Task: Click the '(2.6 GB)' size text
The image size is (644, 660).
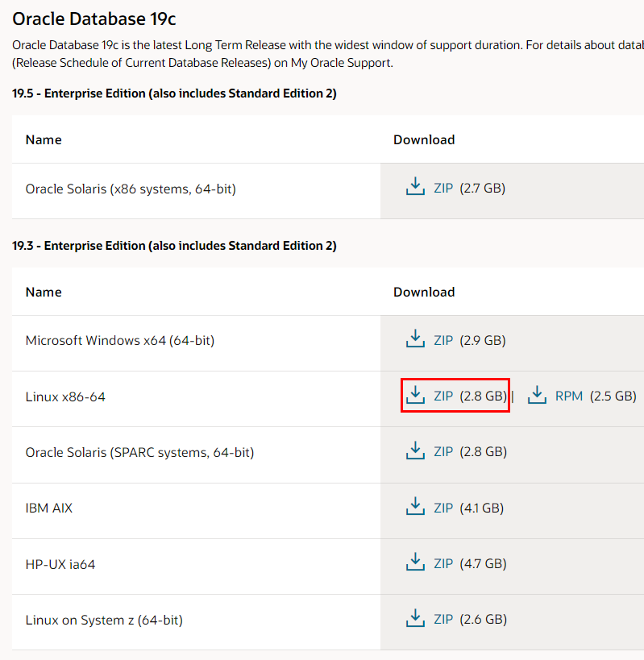Action: click(484, 619)
